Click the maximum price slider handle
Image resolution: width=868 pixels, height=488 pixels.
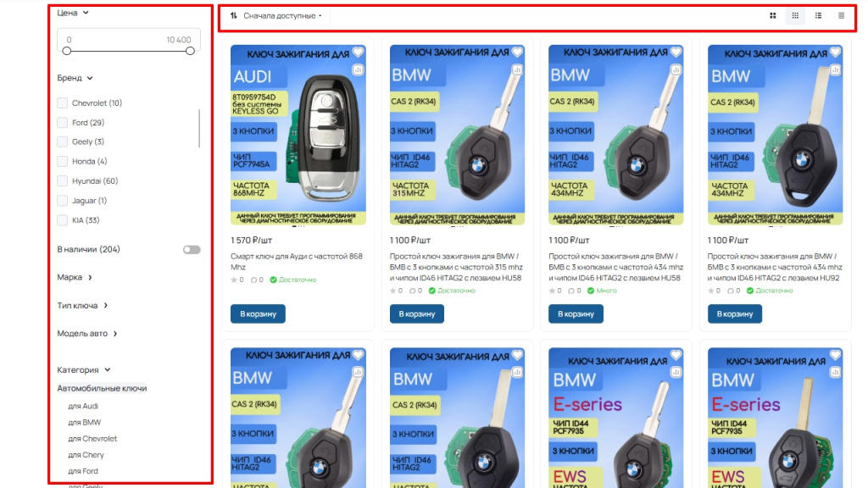(x=190, y=51)
